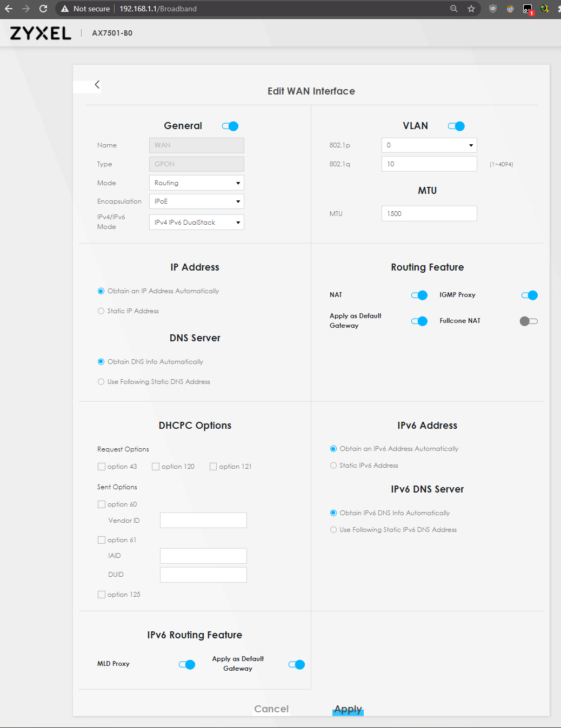Disable the IGMP Proxy switch
This screenshot has height=728, width=561.
[x=530, y=295]
